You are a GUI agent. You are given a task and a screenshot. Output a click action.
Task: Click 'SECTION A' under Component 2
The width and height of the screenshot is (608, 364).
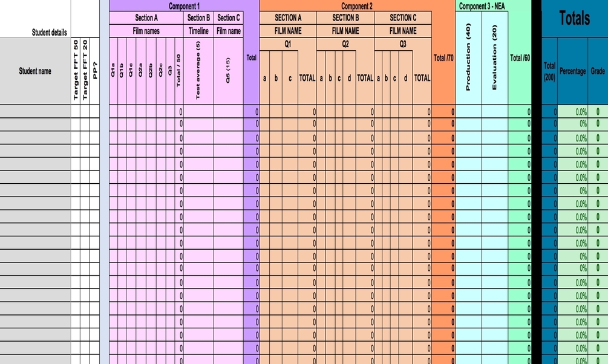(288, 18)
